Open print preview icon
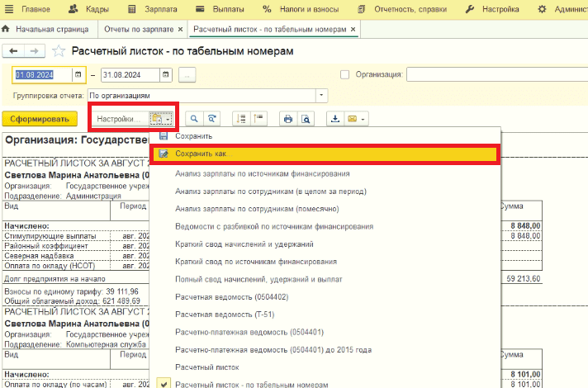 (306, 119)
